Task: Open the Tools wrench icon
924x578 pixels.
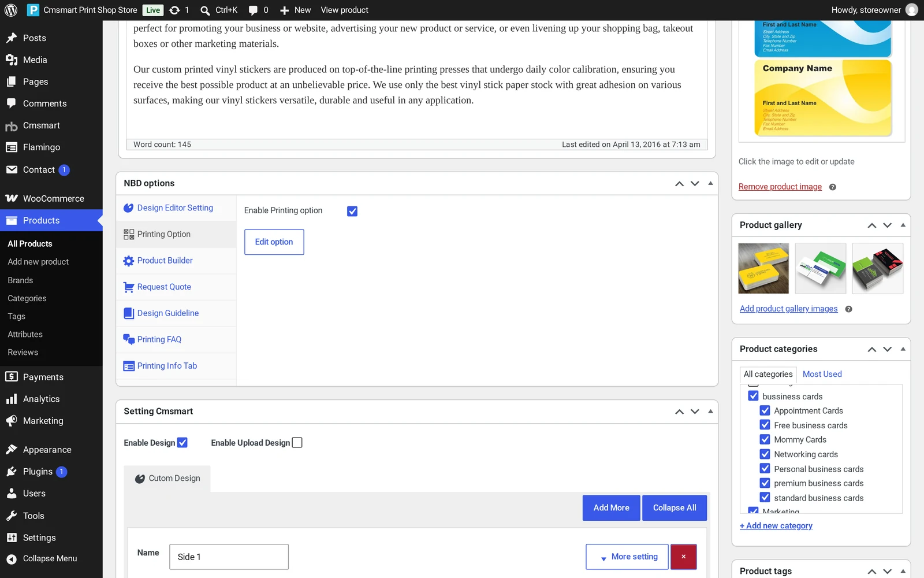Action: coord(12,516)
